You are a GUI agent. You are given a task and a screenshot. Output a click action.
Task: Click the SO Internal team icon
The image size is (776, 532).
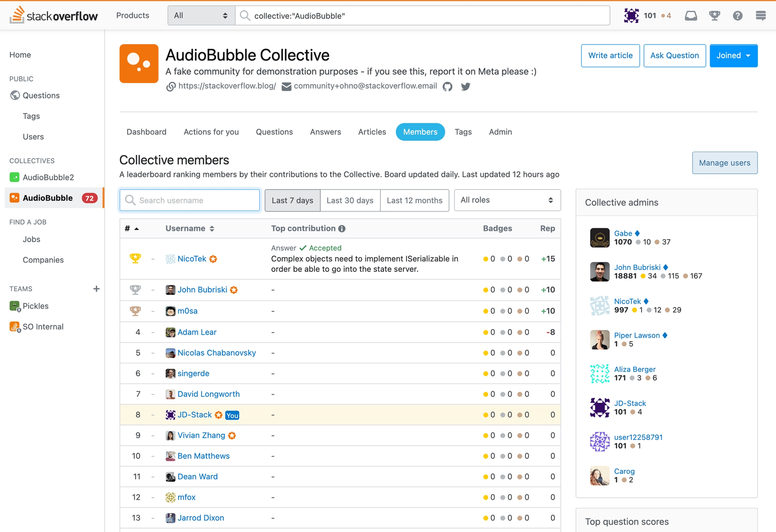coord(15,327)
